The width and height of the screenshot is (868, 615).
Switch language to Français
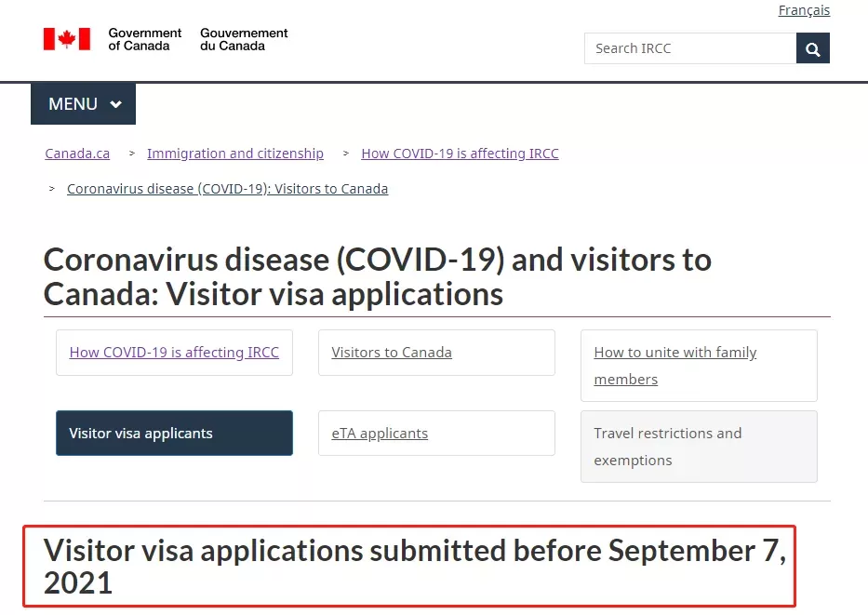pyautogui.click(x=804, y=10)
